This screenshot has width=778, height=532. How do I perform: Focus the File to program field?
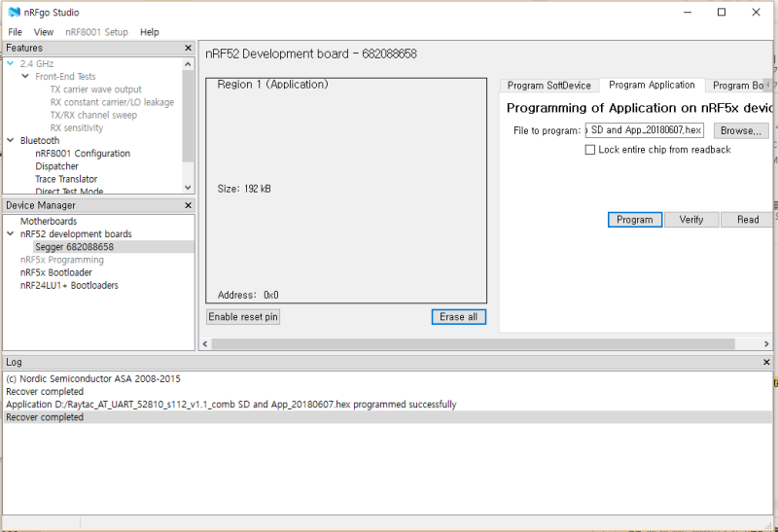tap(644, 130)
